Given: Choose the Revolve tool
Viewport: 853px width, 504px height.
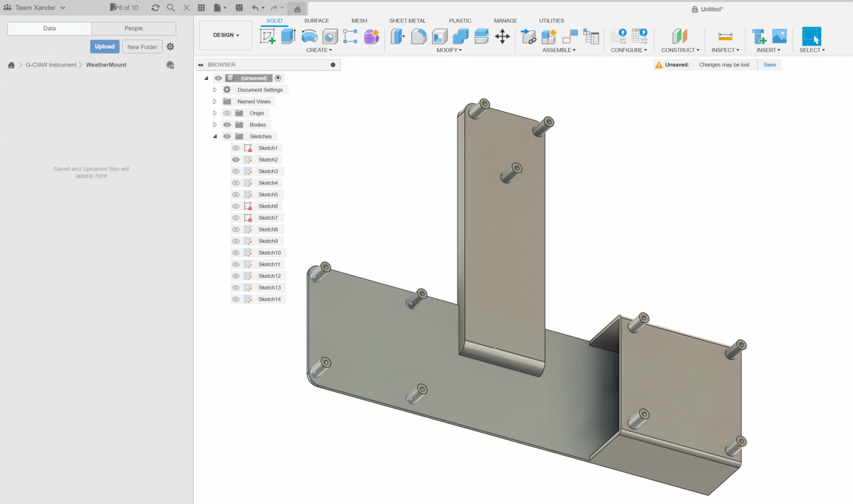Looking at the screenshot, I should [x=309, y=37].
